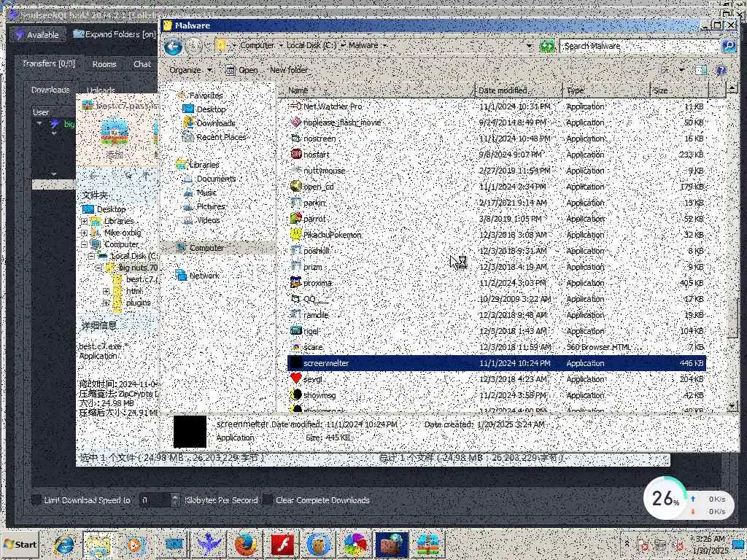
Task: Select the rigel file icon
Action: pos(296,331)
